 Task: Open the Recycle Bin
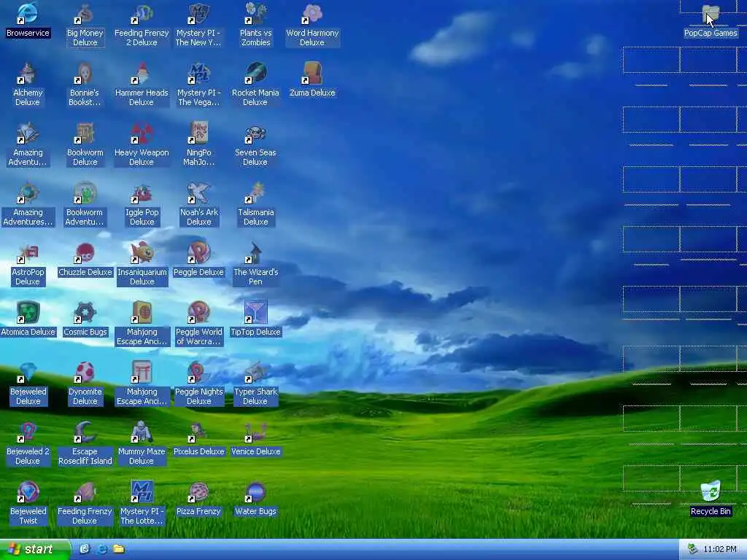pos(711,499)
